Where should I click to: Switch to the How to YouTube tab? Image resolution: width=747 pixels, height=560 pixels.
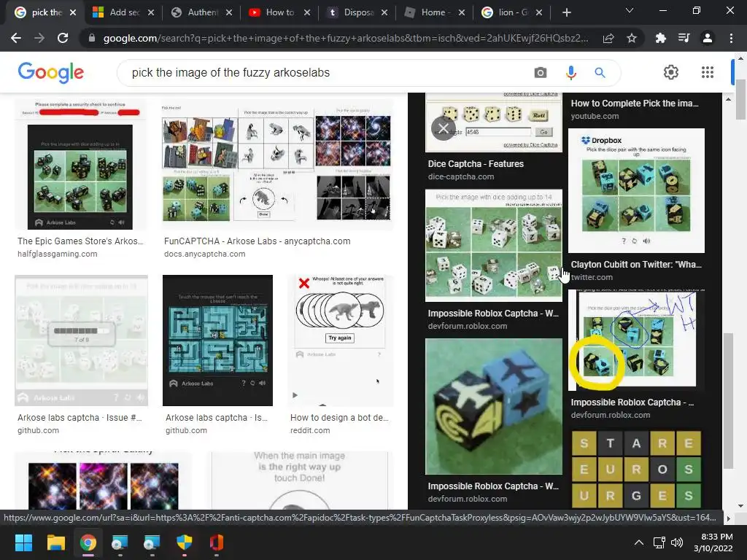coord(279,13)
